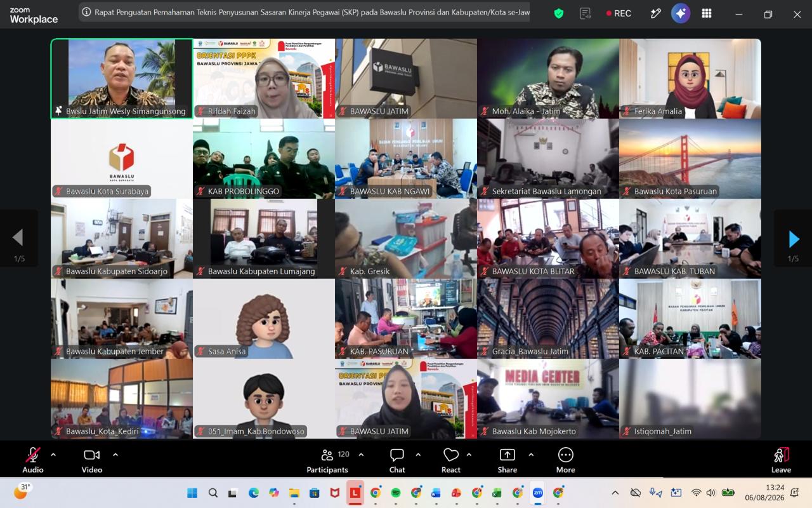Click name label Istiqomah_Jatim

(x=663, y=431)
